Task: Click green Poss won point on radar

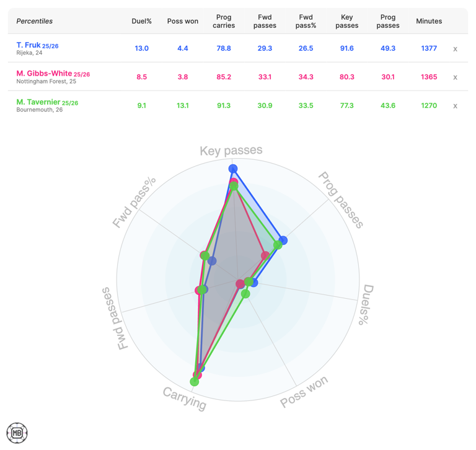Action: 245,294
